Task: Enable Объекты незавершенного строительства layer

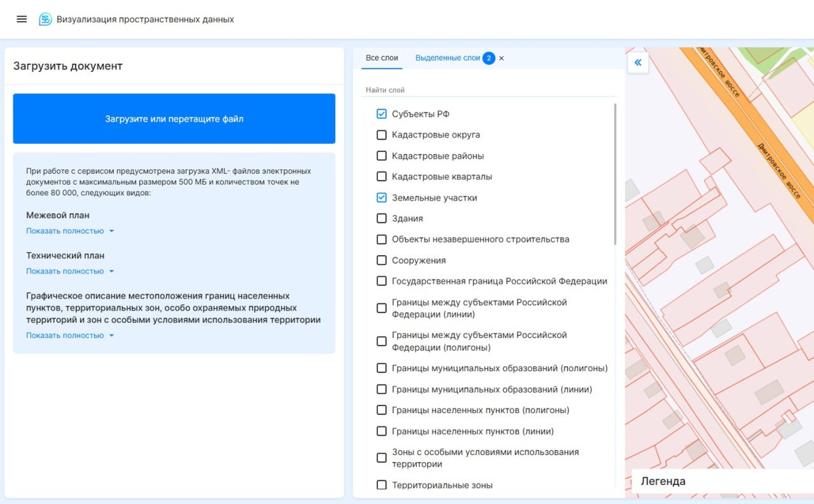Action: click(x=381, y=239)
